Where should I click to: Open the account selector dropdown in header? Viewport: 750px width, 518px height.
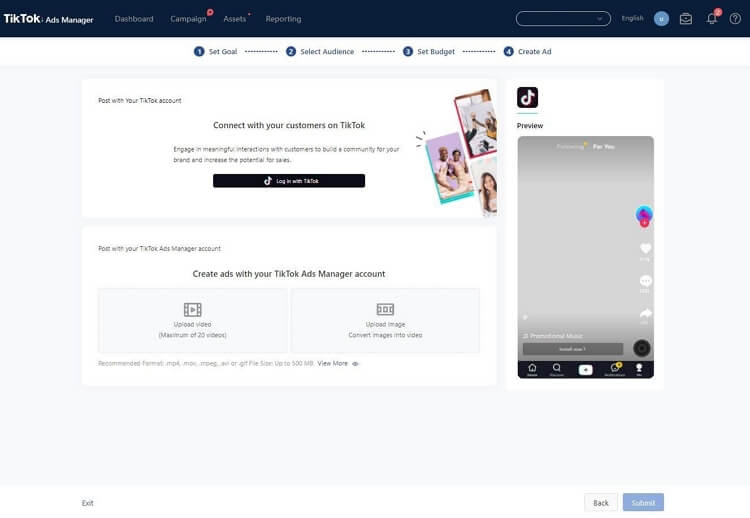pos(563,18)
